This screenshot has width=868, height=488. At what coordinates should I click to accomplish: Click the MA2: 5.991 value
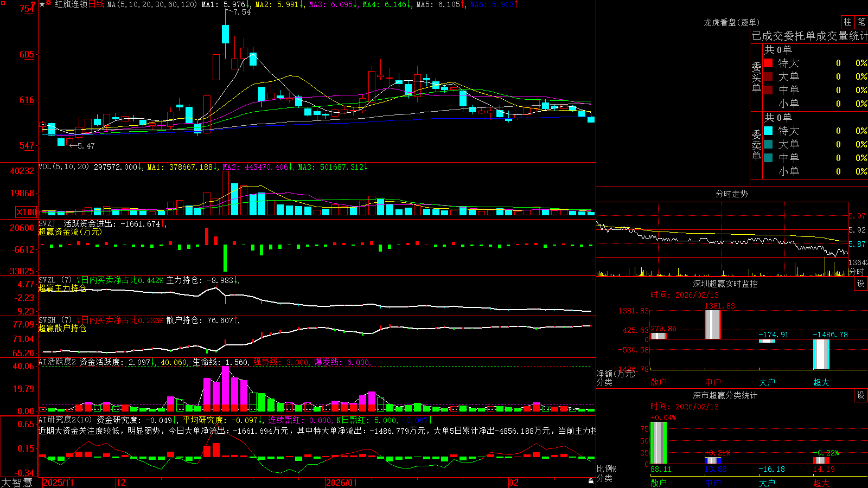277,4
